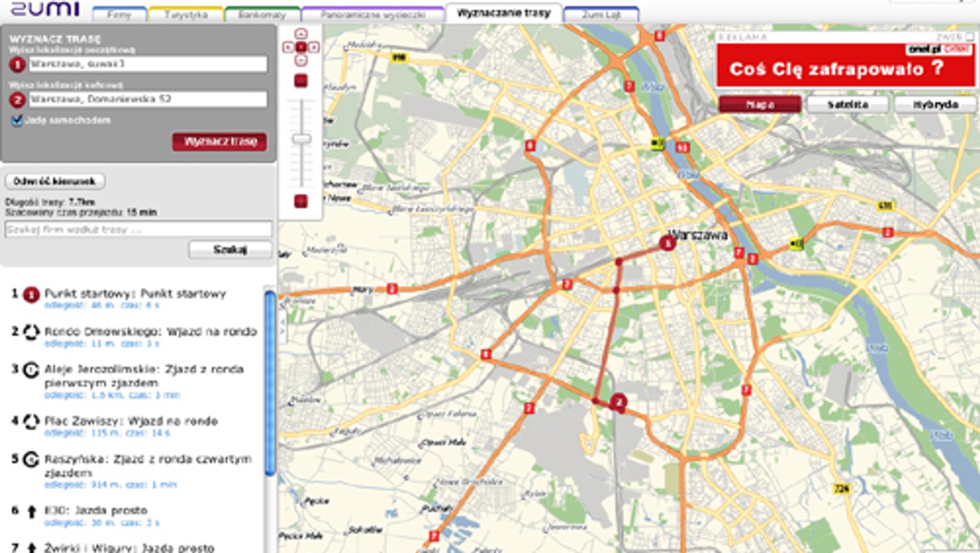
Task: Adjust the map zoom slider handle
Action: pos(301,139)
